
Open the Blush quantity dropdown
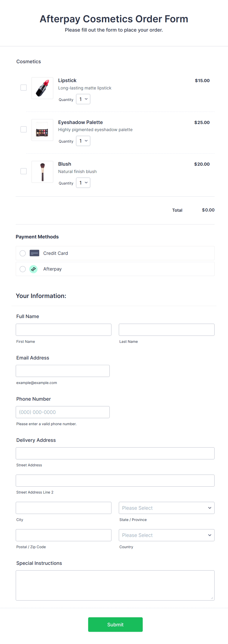point(83,183)
